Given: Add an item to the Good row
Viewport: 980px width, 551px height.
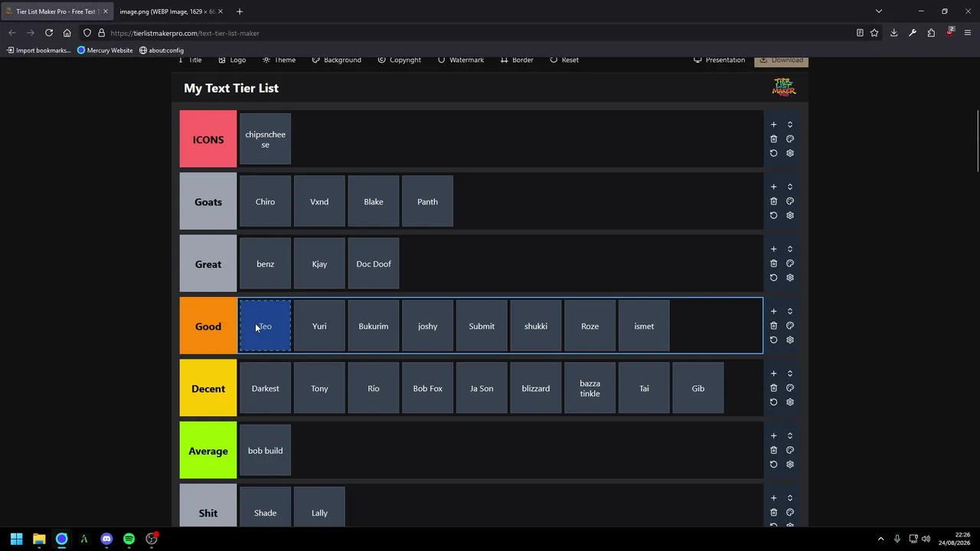Looking at the screenshot, I should pos(773,311).
